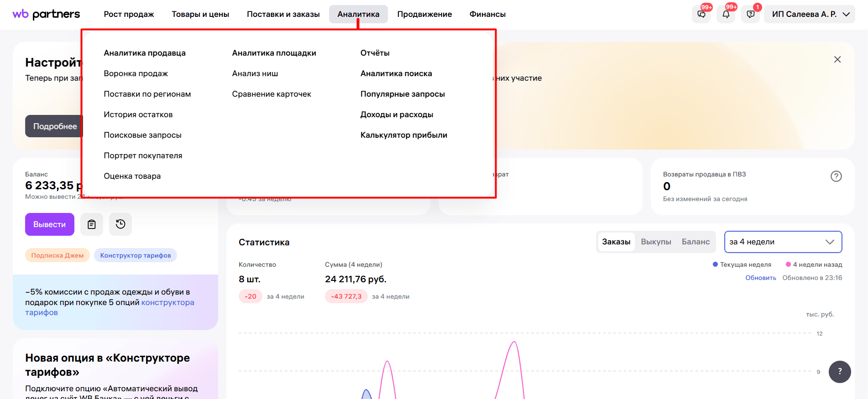Open the notifications bell icon
Image resolution: width=868 pixels, height=399 pixels.
point(726,14)
